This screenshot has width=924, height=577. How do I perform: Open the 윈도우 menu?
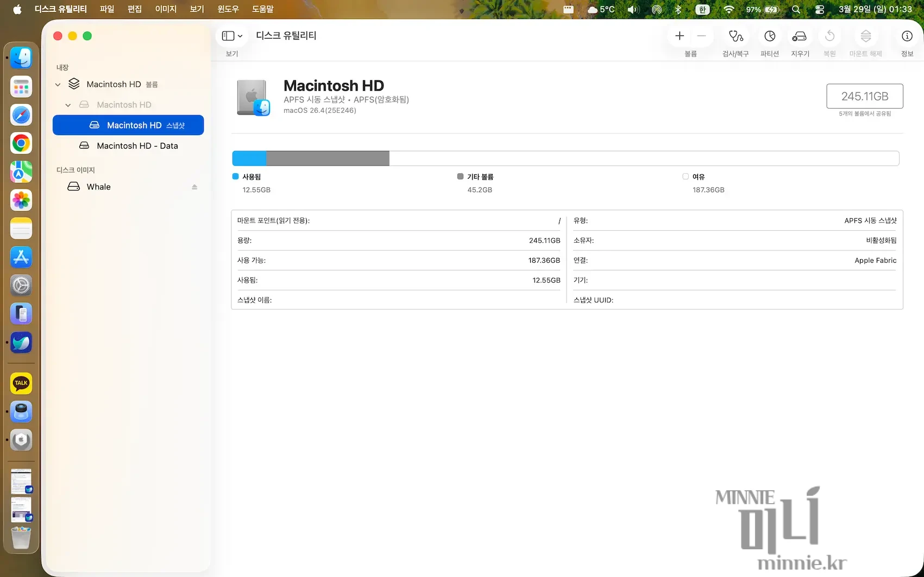click(228, 9)
